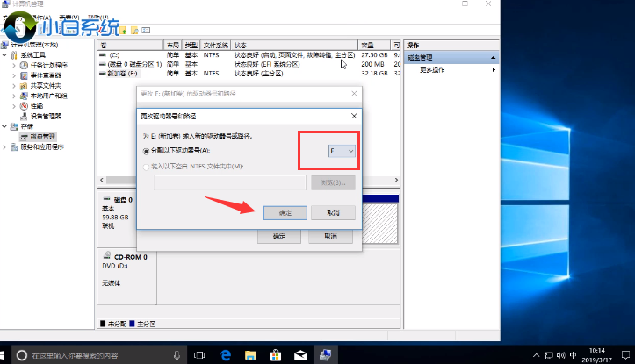Click the hatched partition block of disk 0
This screenshot has height=364, width=635.
pyautogui.click(x=380, y=223)
